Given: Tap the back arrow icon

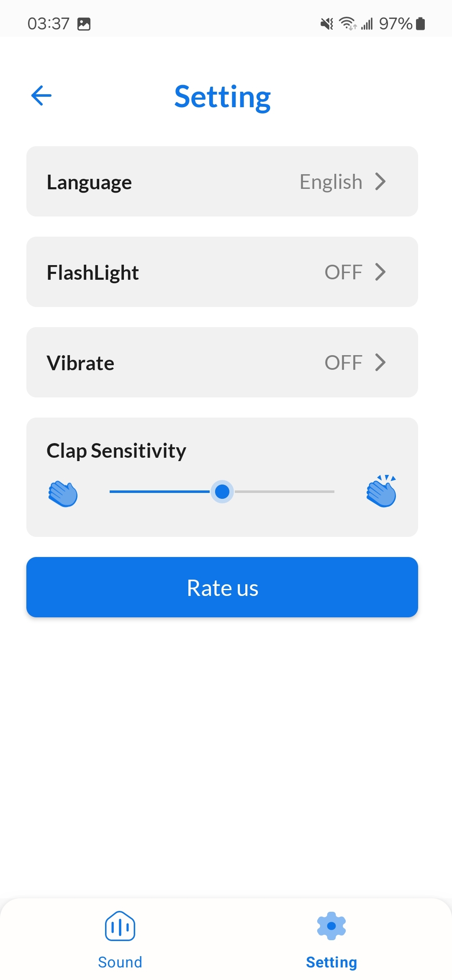Looking at the screenshot, I should [x=41, y=95].
